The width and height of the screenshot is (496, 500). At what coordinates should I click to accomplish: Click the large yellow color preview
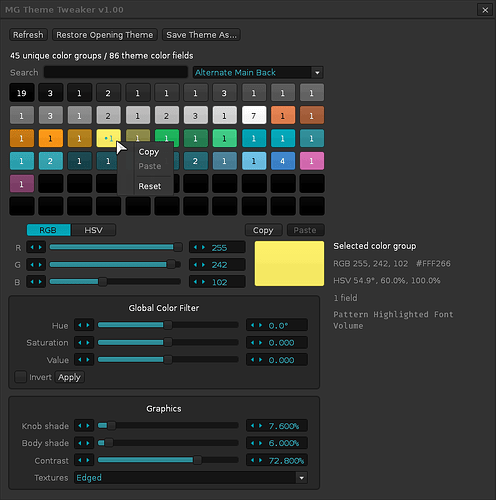click(x=289, y=263)
